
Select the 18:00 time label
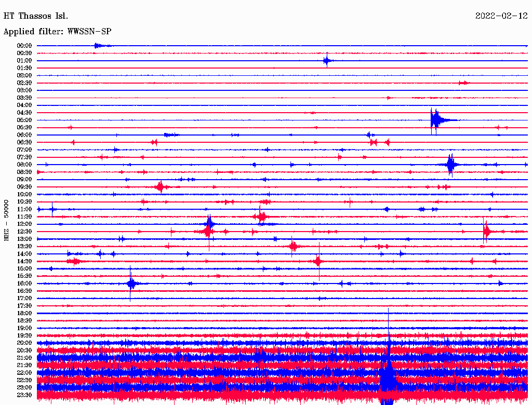coord(24,314)
